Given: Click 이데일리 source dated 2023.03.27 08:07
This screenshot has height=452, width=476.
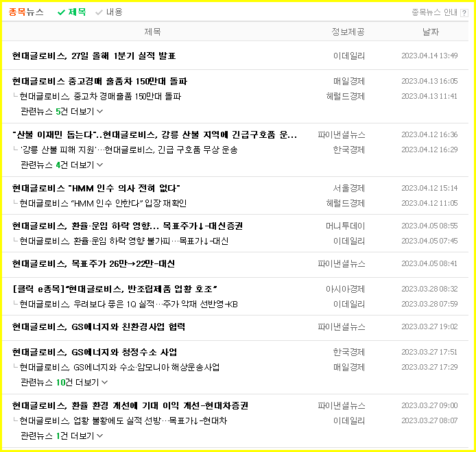Looking at the screenshot, I should [x=349, y=420].
